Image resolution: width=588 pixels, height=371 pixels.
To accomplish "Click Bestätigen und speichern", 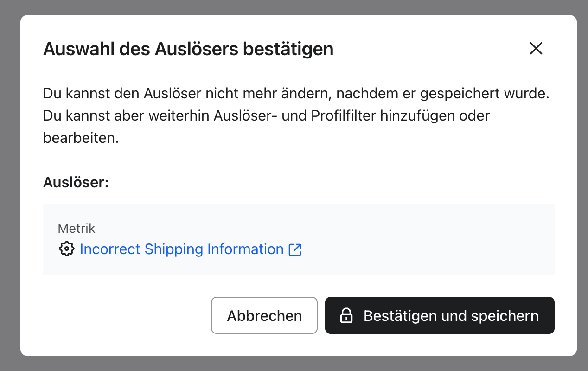I will [440, 315].
